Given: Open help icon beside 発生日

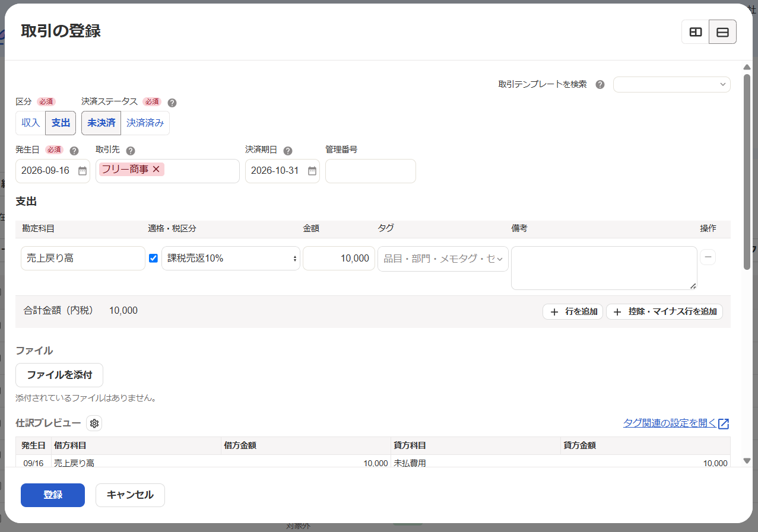Looking at the screenshot, I should click(74, 151).
